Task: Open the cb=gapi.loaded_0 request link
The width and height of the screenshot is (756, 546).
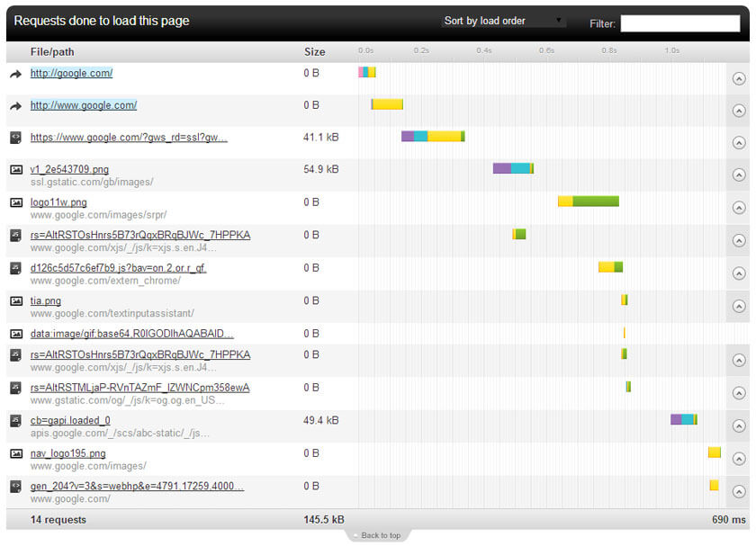Action: click(x=70, y=420)
